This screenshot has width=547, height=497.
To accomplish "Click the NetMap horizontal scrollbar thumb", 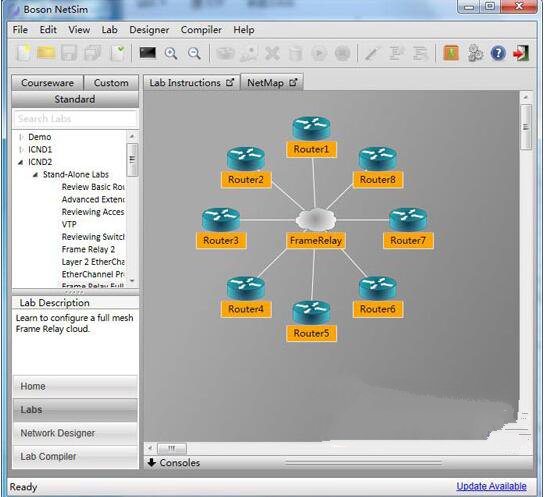I will (172, 448).
